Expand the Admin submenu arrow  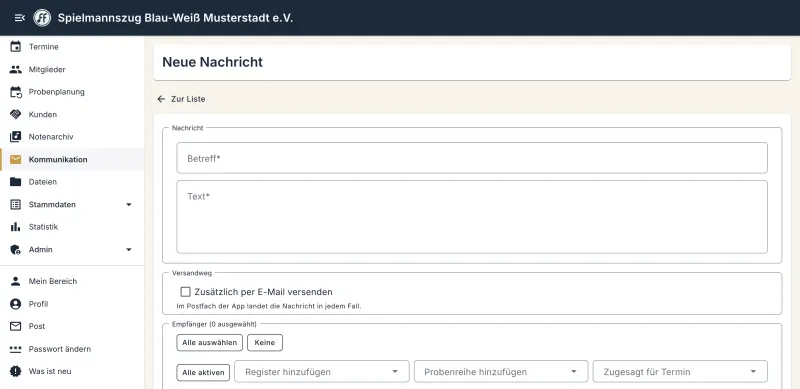(129, 250)
